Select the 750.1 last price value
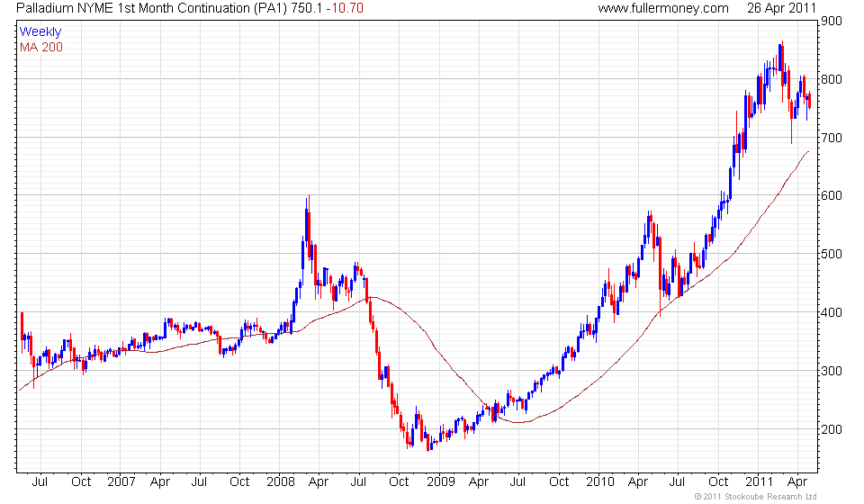The image size is (864, 504). 306,8
